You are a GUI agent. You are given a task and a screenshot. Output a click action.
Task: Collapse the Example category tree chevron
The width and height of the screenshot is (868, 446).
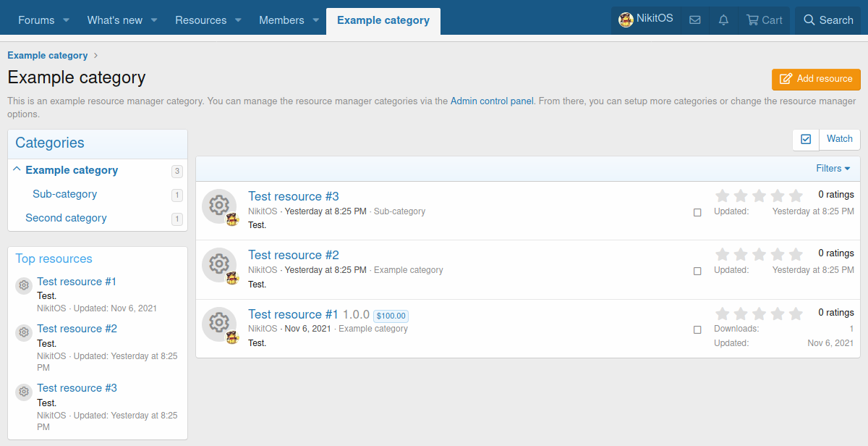pos(17,169)
